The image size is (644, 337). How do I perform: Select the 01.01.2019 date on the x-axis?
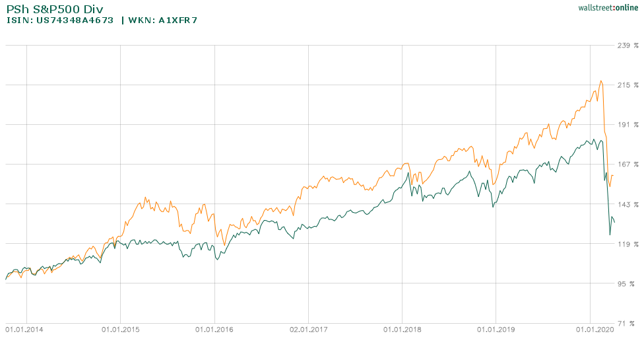[496, 328]
